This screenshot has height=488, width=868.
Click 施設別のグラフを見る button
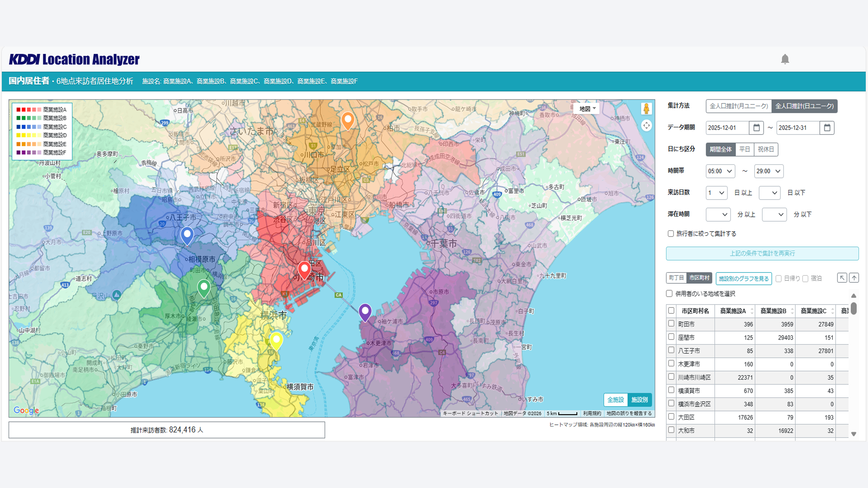[x=743, y=279]
